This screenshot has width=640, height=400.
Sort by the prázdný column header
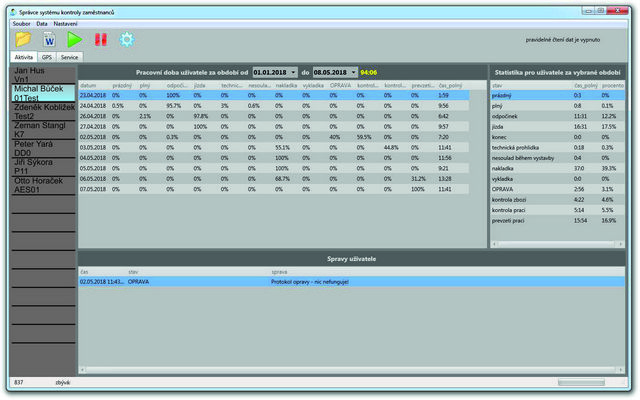point(124,85)
